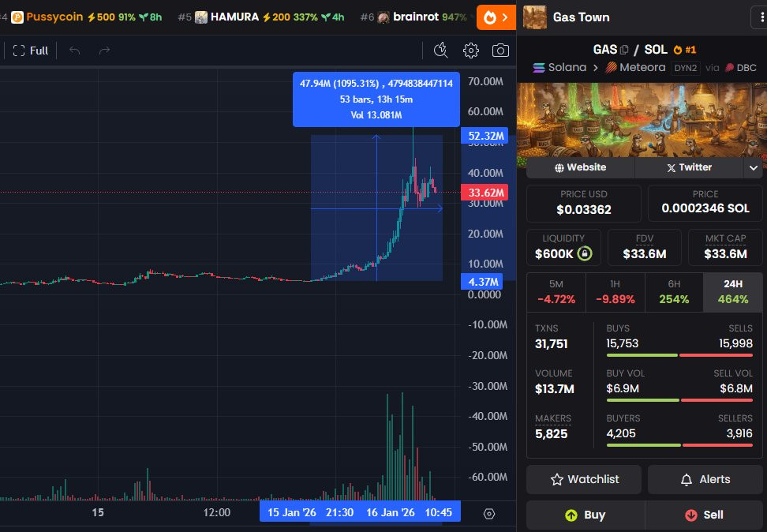Click the 0.0002346 SOL price value
This screenshot has width=767, height=532.
click(705, 208)
